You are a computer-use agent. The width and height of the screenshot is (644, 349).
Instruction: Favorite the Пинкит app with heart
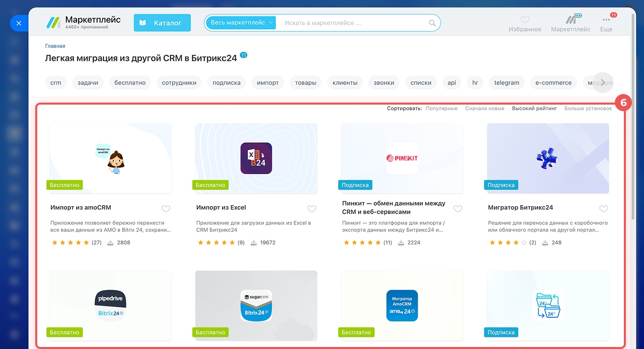(x=458, y=209)
